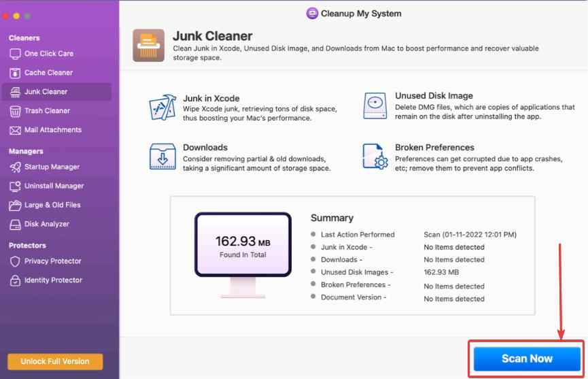Screen dimensions: 588x379
Task: Click the Unused Disk Image drive icon
Action: coord(375,108)
